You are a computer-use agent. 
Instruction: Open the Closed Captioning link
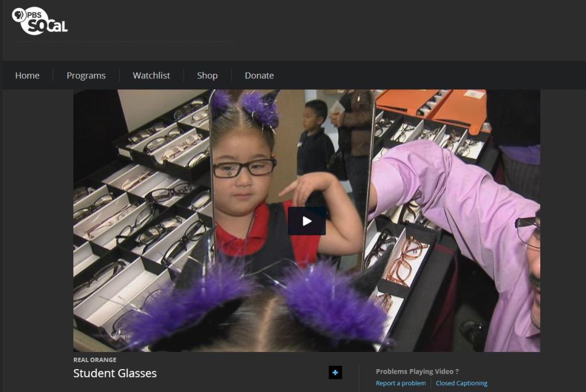(461, 383)
